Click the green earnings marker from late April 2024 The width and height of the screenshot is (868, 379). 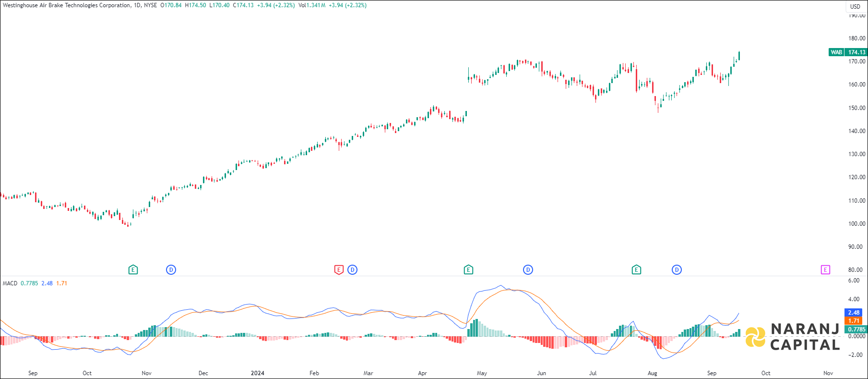(468, 270)
